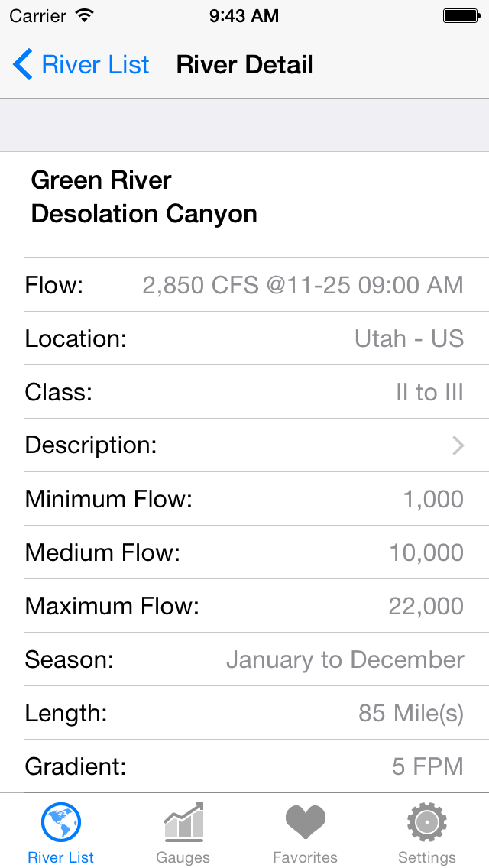Switch to the Favorites tab label
The height and width of the screenshot is (868, 489).
(306, 857)
